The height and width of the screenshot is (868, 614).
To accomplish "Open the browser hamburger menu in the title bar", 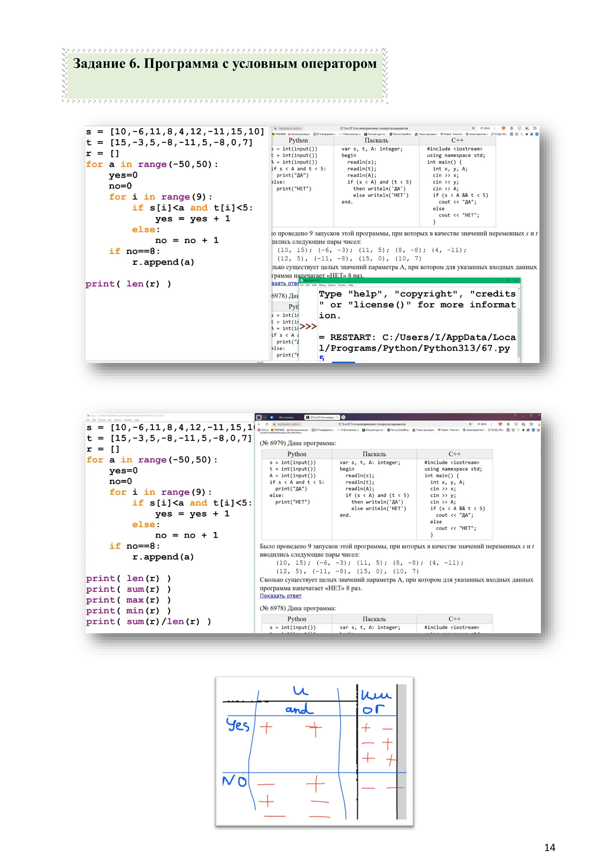I will coord(516,415).
